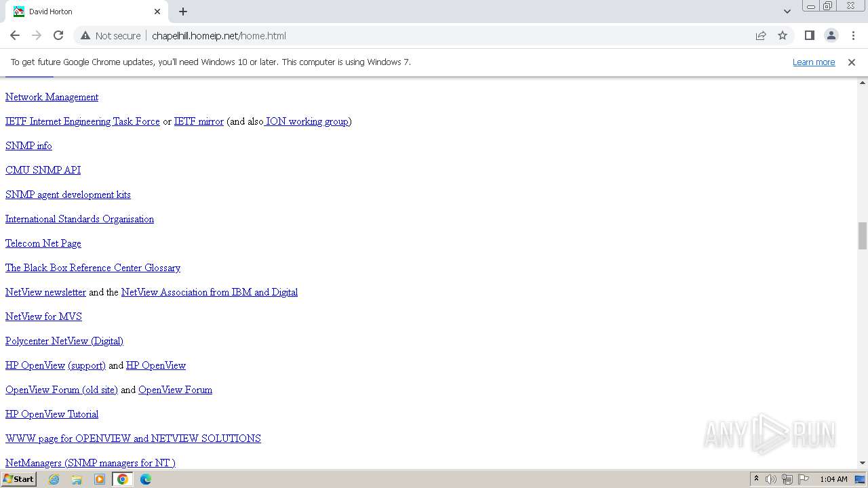Open the volume speaker tray icon
The width and height of the screenshot is (868, 488).
(x=771, y=479)
